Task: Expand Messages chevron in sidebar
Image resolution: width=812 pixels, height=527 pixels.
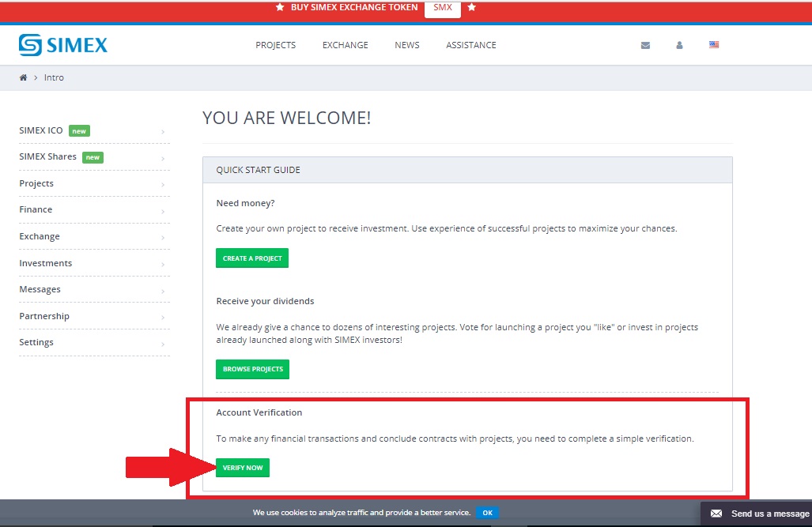Action: pos(163,291)
